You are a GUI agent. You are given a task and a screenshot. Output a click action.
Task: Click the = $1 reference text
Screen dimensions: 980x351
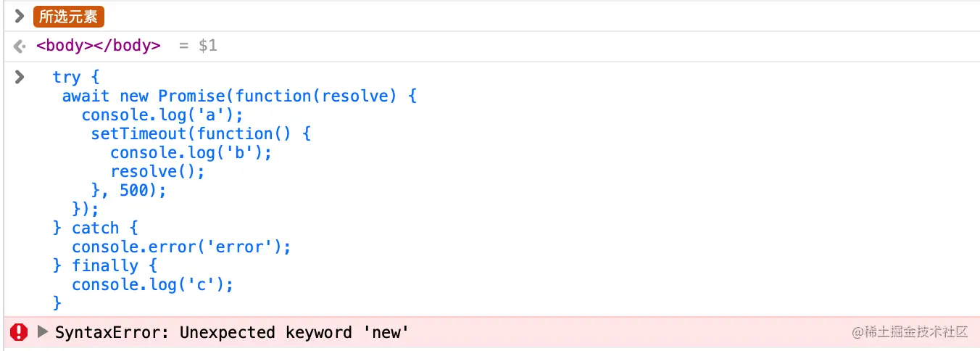coord(198,46)
